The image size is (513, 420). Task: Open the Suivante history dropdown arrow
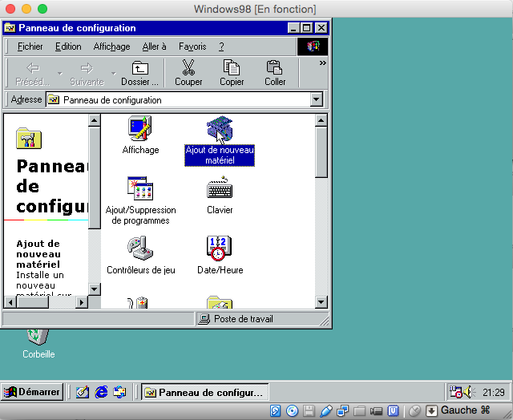coord(114,73)
